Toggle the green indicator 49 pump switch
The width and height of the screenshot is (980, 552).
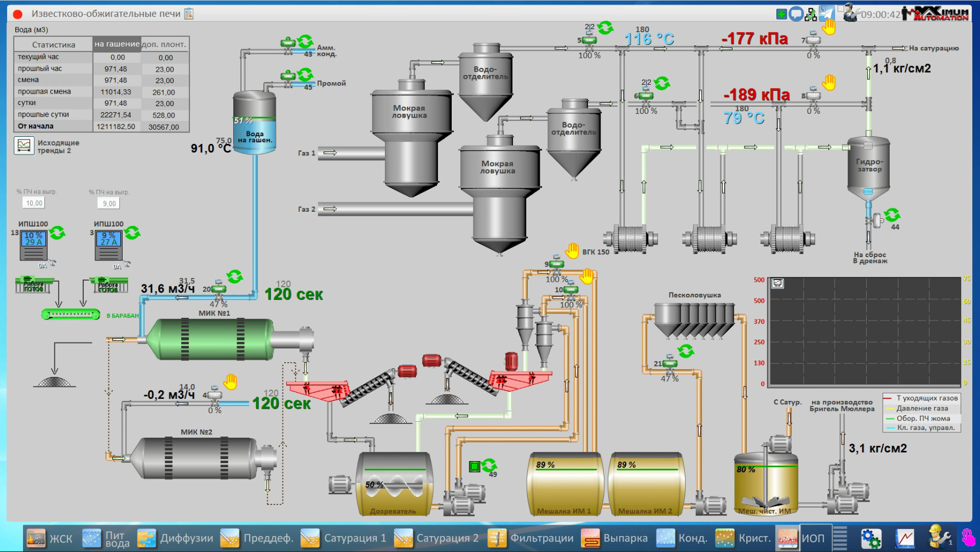coord(475,467)
